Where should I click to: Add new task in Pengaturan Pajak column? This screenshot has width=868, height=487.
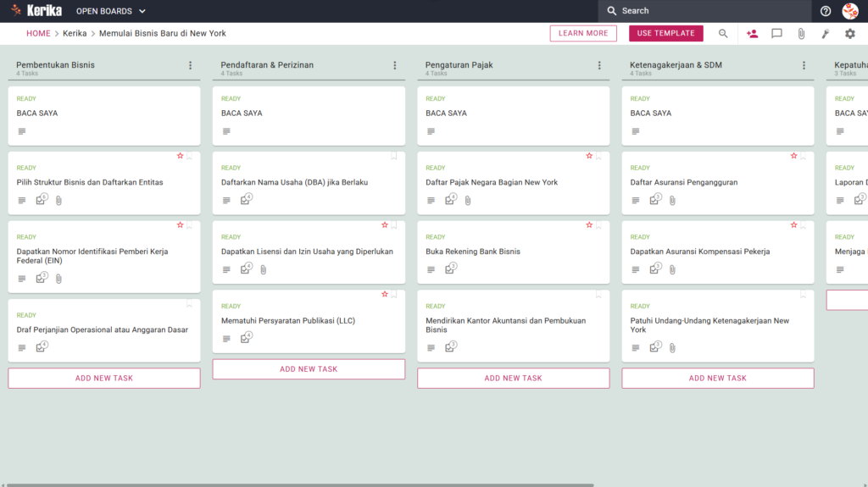click(513, 378)
